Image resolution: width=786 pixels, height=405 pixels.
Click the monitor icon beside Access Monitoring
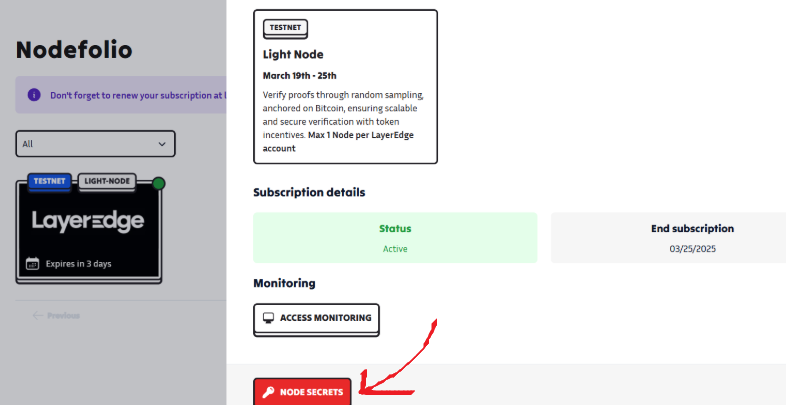[x=269, y=318]
